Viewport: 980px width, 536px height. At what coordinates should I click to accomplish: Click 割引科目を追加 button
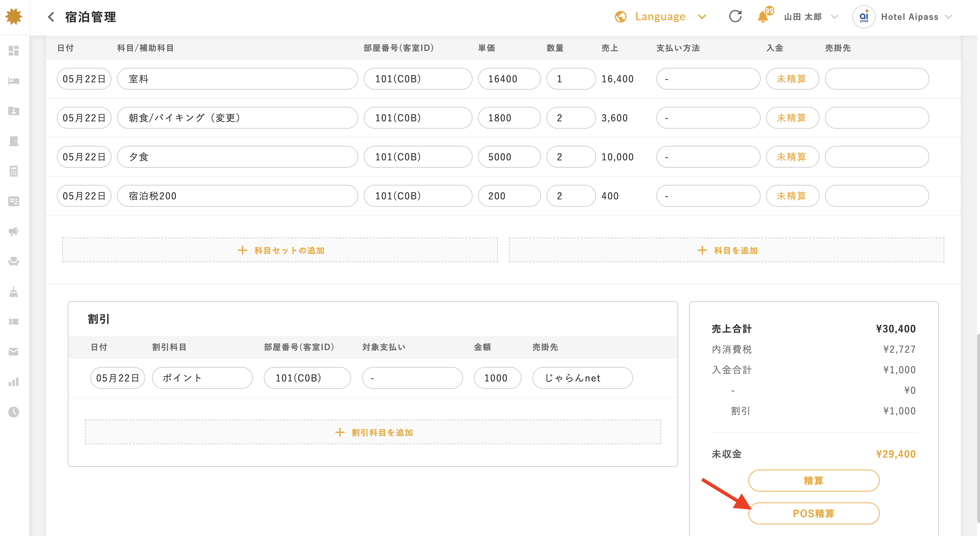pos(373,432)
